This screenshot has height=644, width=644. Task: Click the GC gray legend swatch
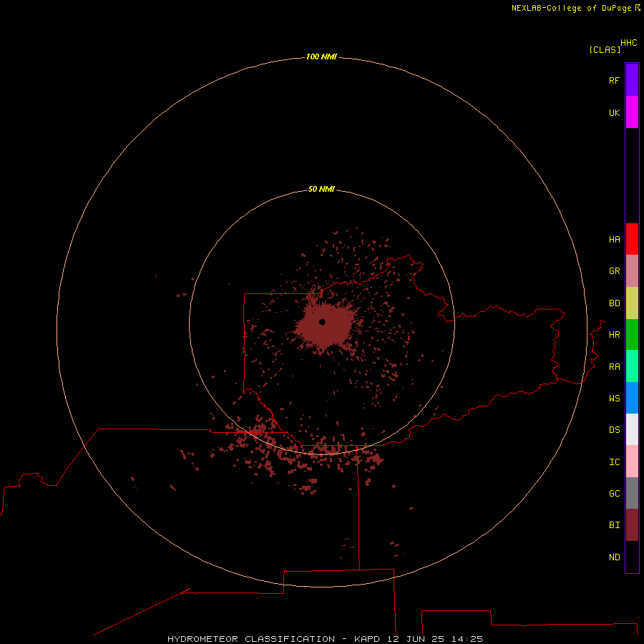click(632, 493)
